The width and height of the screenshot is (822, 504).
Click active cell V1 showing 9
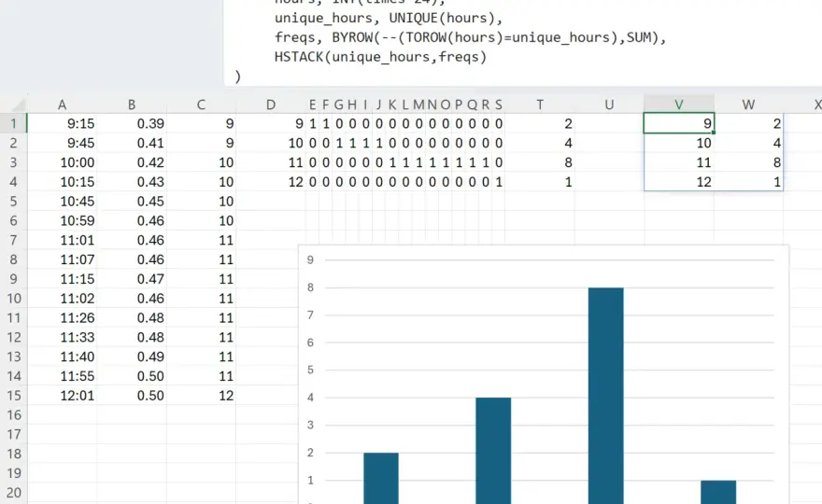click(x=679, y=123)
